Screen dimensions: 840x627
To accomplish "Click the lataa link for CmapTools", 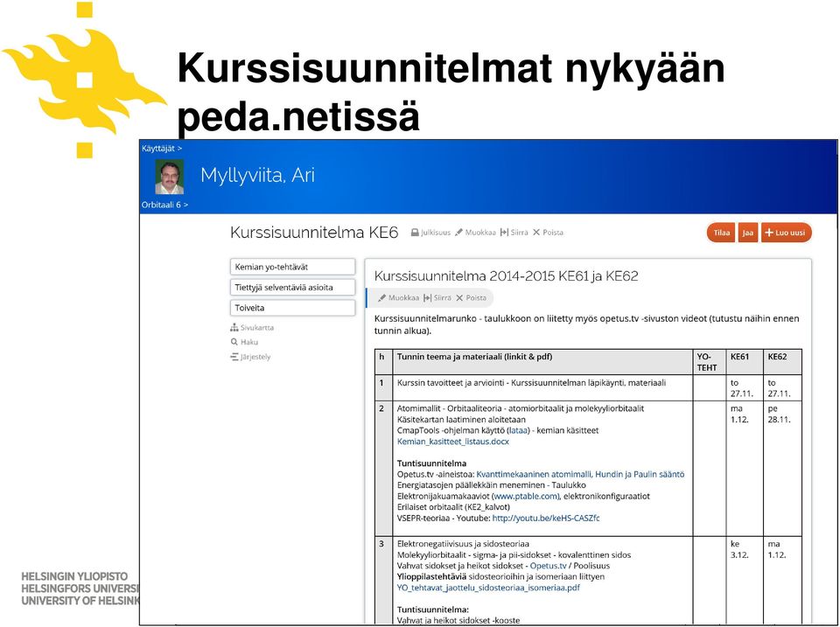I will pyautogui.click(x=518, y=430).
